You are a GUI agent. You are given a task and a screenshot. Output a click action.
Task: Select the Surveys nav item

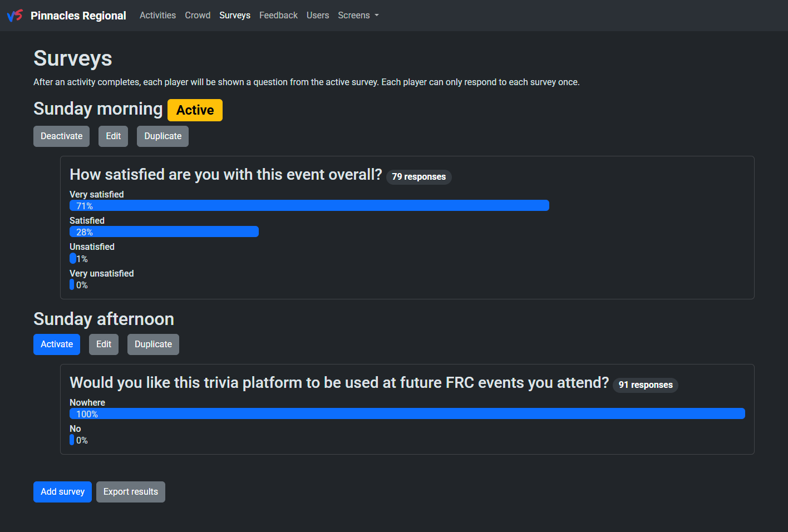(x=235, y=16)
